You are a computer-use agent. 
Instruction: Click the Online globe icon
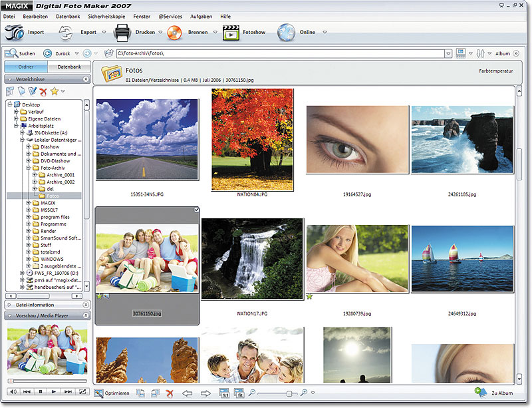click(x=286, y=33)
